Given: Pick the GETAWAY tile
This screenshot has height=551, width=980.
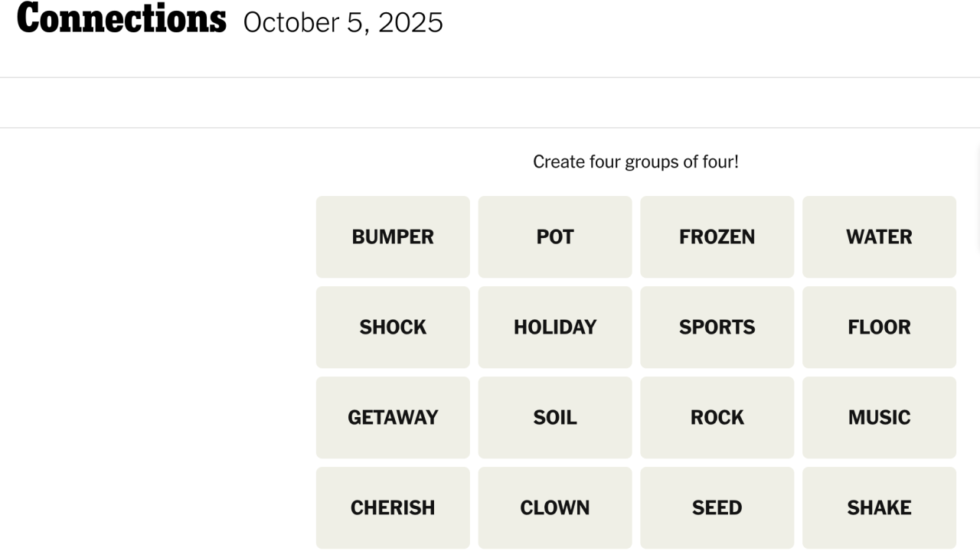Looking at the screenshot, I should point(393,417).
